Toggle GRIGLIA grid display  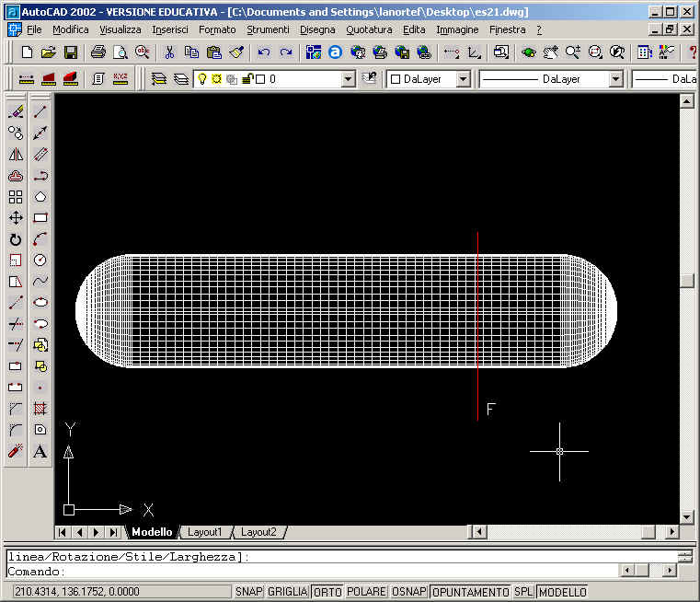(288, 592)
